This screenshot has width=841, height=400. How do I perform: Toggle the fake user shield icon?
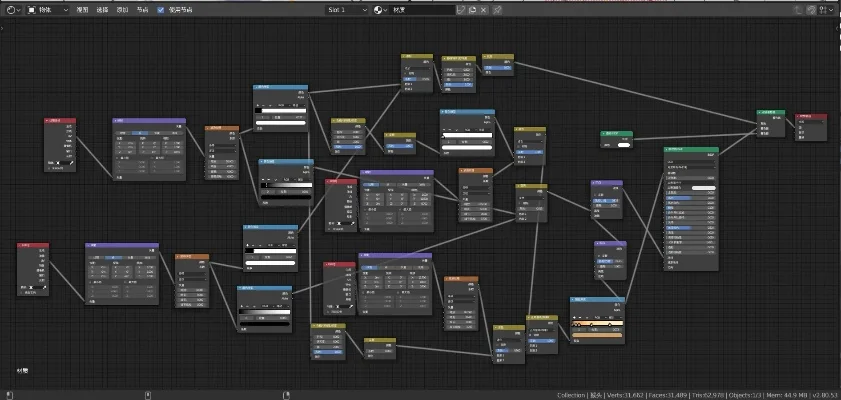(461, 10)
